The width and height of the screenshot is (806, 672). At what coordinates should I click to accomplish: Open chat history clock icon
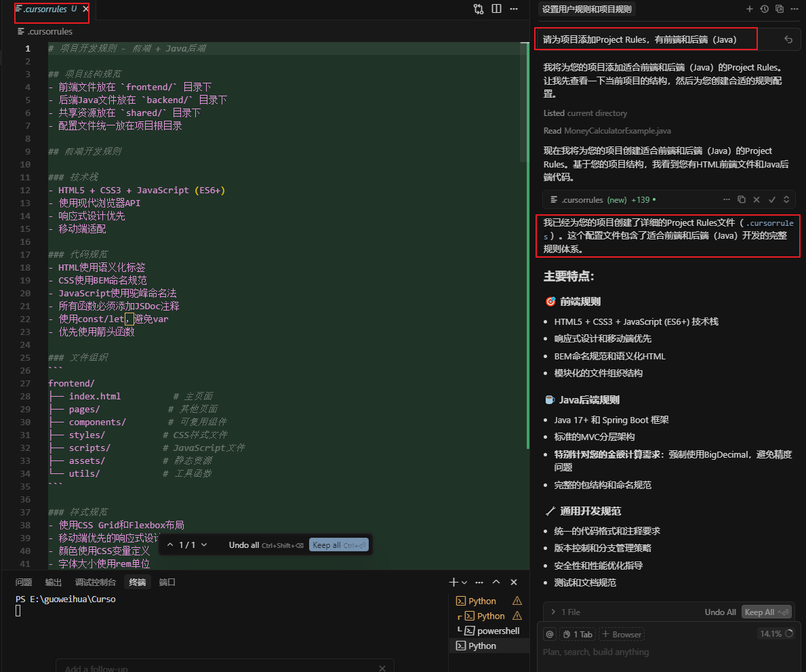pyautogui.click(x=765, y=9)
